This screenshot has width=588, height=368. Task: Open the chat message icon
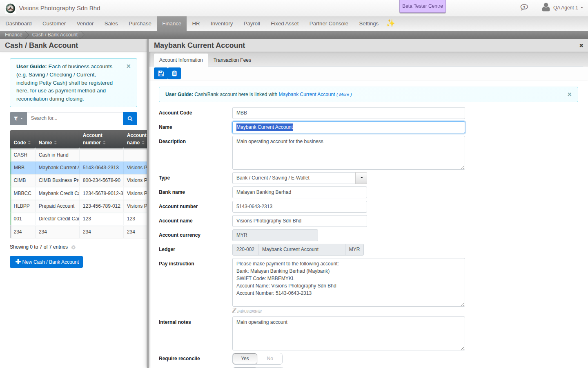coord(524,7)
